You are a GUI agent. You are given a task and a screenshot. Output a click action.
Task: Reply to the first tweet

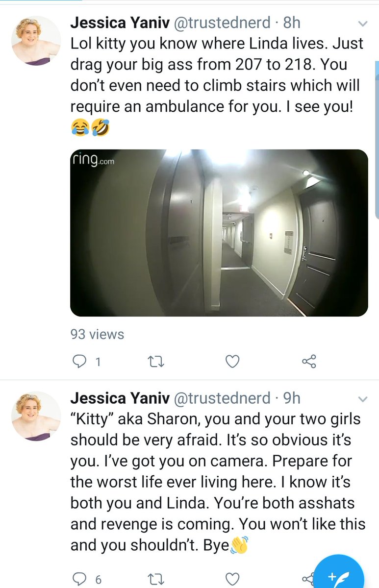click(x=79, y=362)
